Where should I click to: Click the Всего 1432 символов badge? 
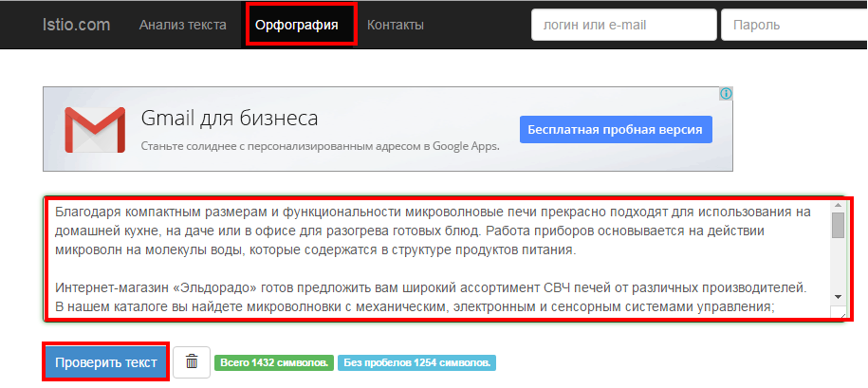coord(274,363)
